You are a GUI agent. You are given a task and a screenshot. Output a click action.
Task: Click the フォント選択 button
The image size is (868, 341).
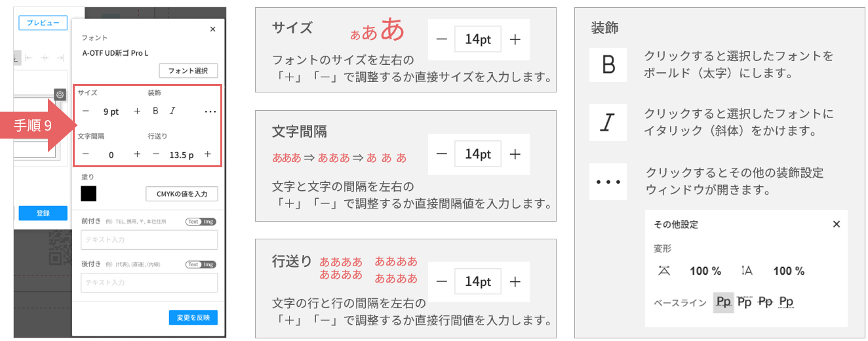[x=188, y=71]
